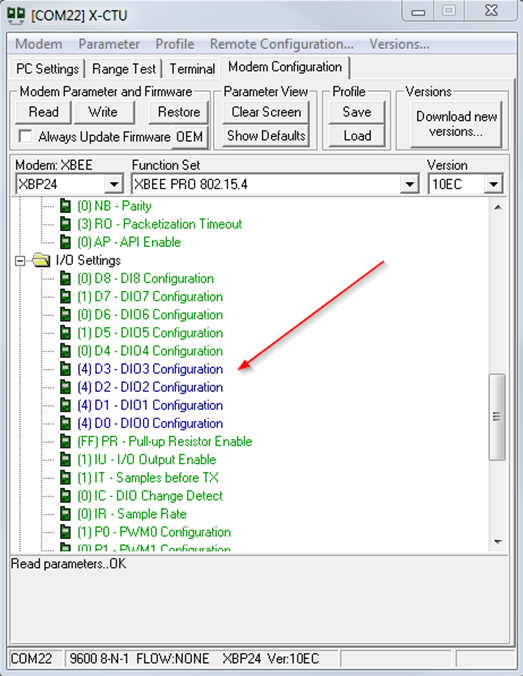This screenshot has width=523, height=676.
Task: Click the P0 PWM0 Configuration parameter icon
Action: click(65, 532)
